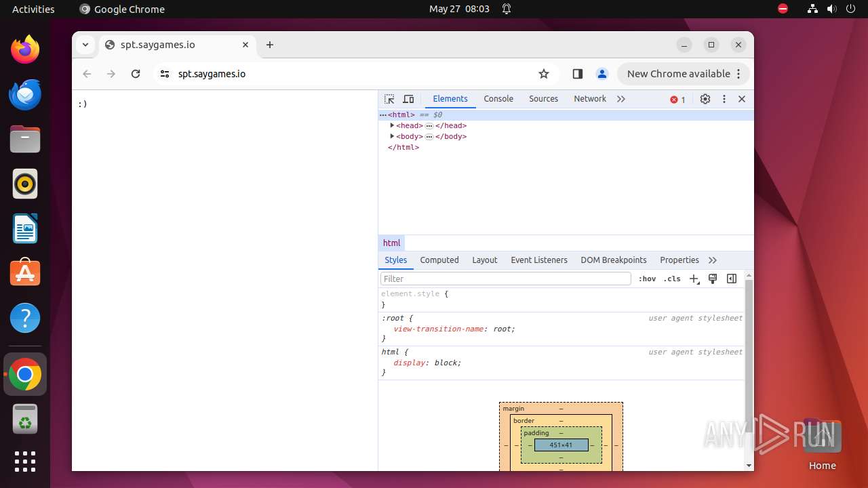
Task: Show more Styles pane tabs chevron
Action: [x=713, y=260]
